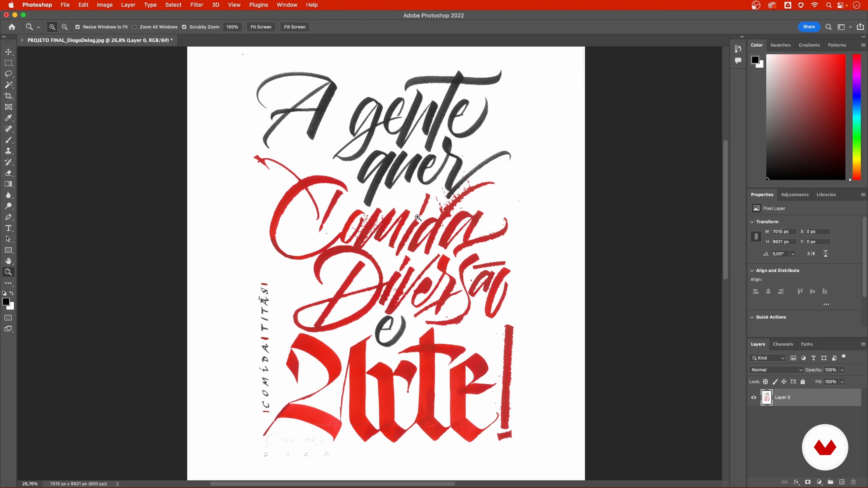Select the Lasso tool
This screenshot has width=868, height=488.
pyautogui.click(x=8, y=74)
